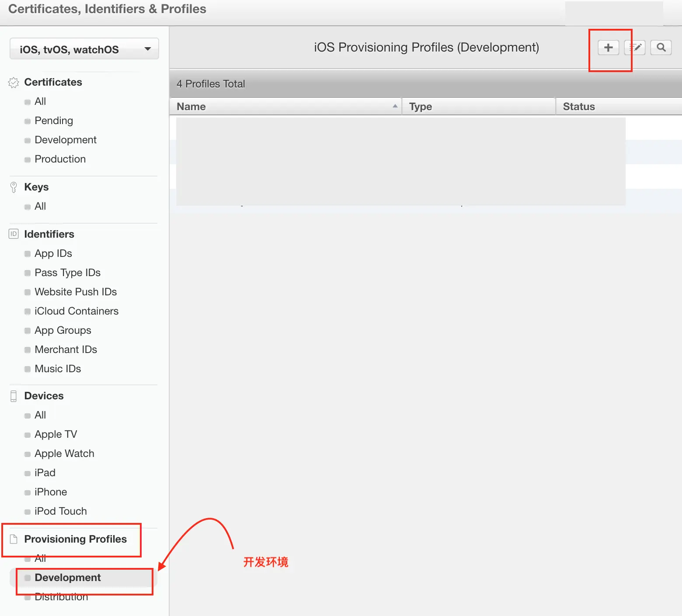Open iCloud Containers list
The width and height of the screenshot is (682, 616).
(x=77, y=311)
